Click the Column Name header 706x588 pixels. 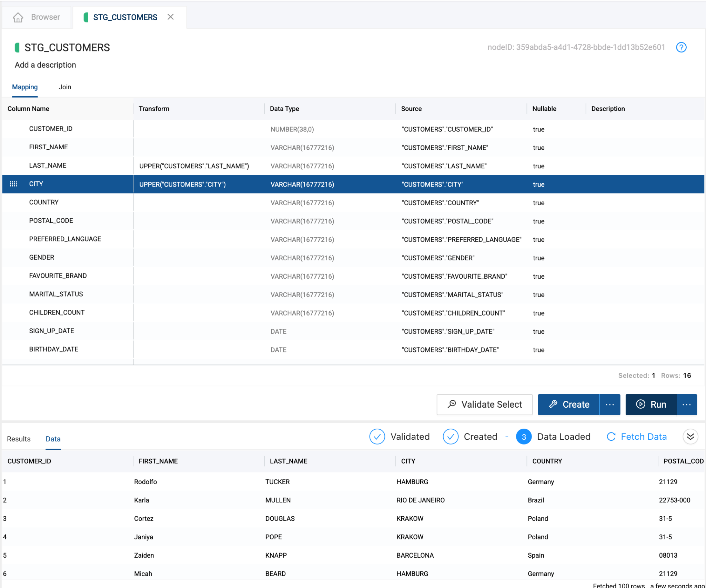[x=28, y=109]
